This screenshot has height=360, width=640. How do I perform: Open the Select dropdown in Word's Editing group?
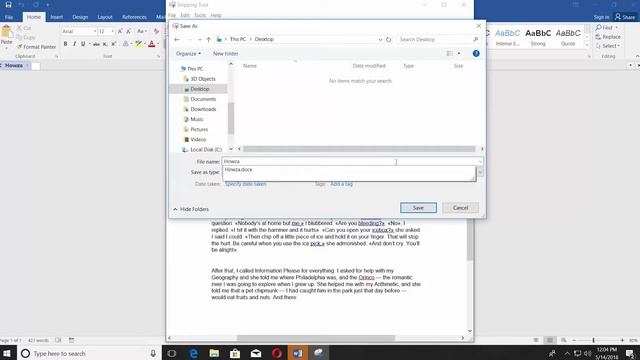point(608,46)
